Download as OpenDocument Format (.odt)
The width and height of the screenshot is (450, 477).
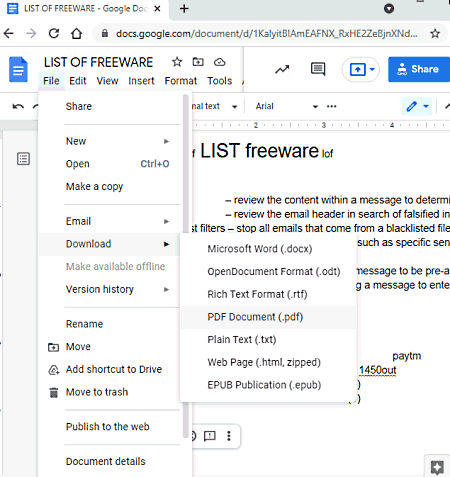coord(268,272)
